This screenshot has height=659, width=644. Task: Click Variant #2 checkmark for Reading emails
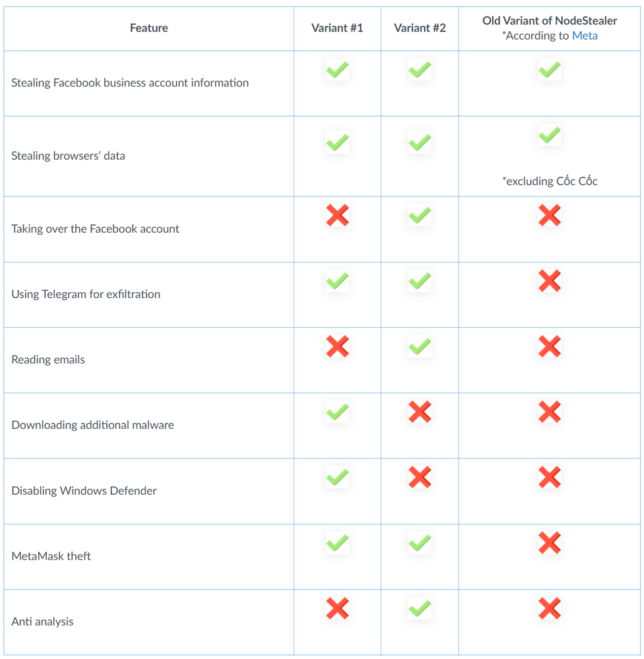pos(420,346)
